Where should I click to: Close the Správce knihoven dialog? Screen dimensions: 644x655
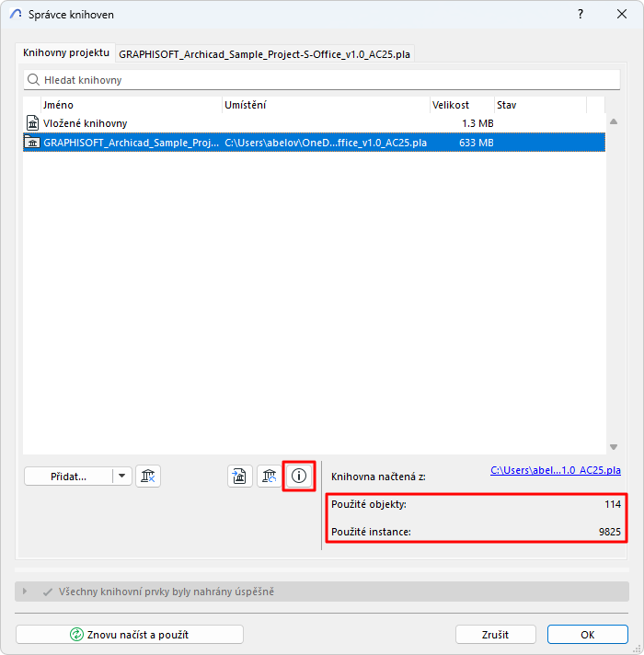click(x=621, y=14)
